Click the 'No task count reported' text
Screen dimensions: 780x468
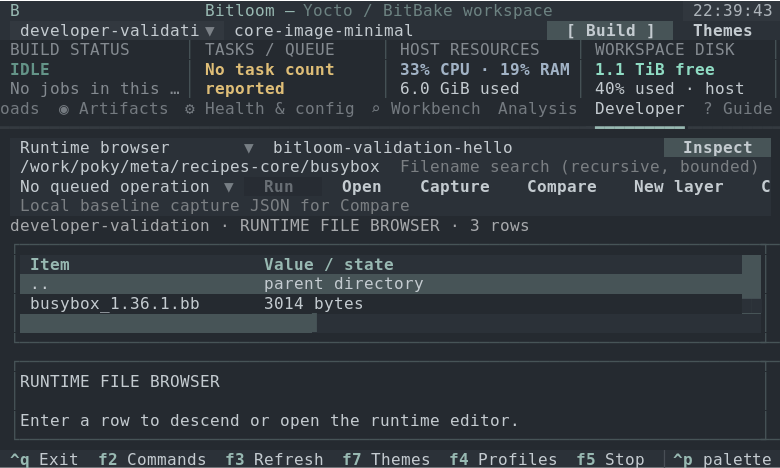click(269, 79)
